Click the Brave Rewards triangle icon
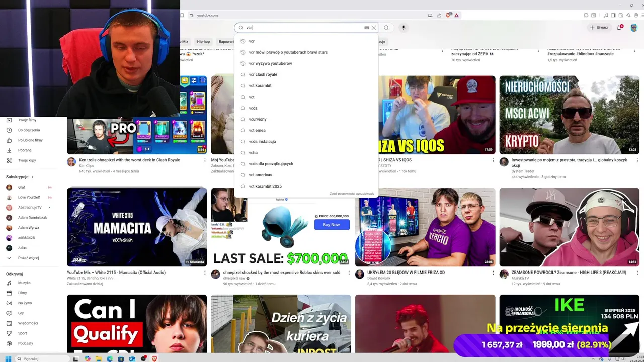 coord(456,15)
